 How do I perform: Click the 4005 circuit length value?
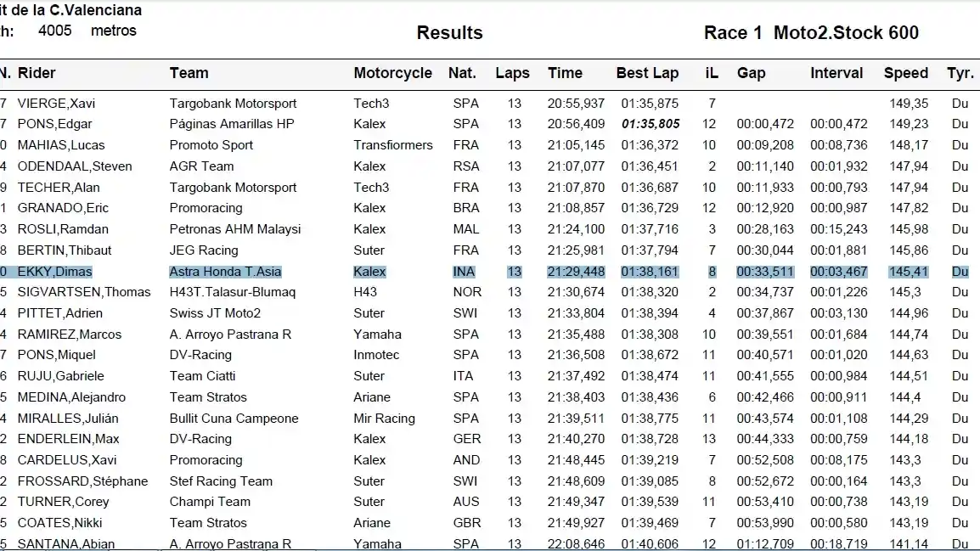point(55,31)
